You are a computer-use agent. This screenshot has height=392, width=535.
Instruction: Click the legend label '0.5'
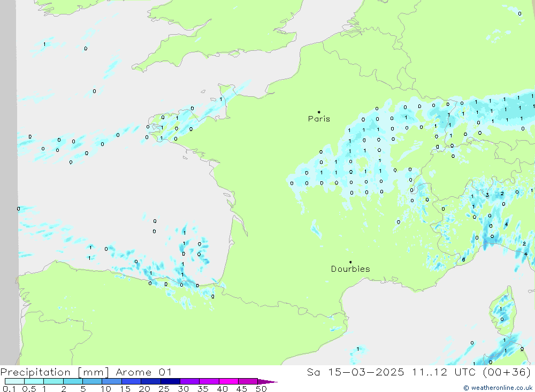coord(29,389)
